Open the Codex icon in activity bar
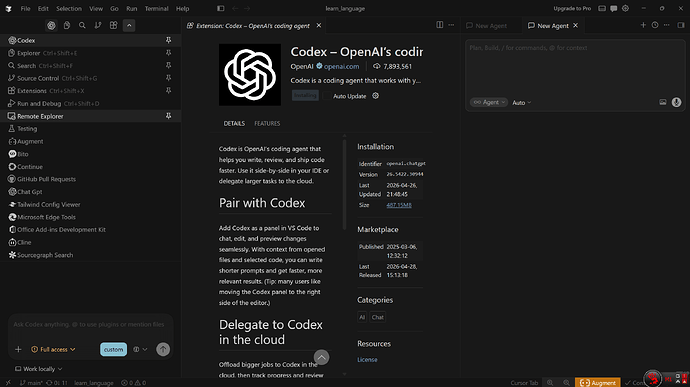 (51, 26)
